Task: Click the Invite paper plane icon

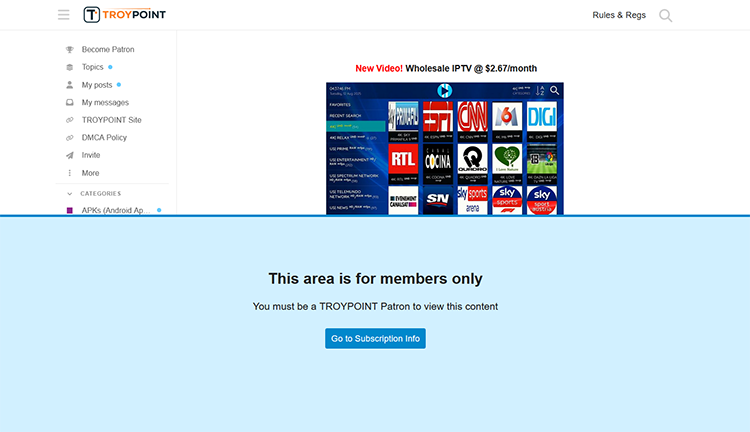Action: [x=69, y=155]
